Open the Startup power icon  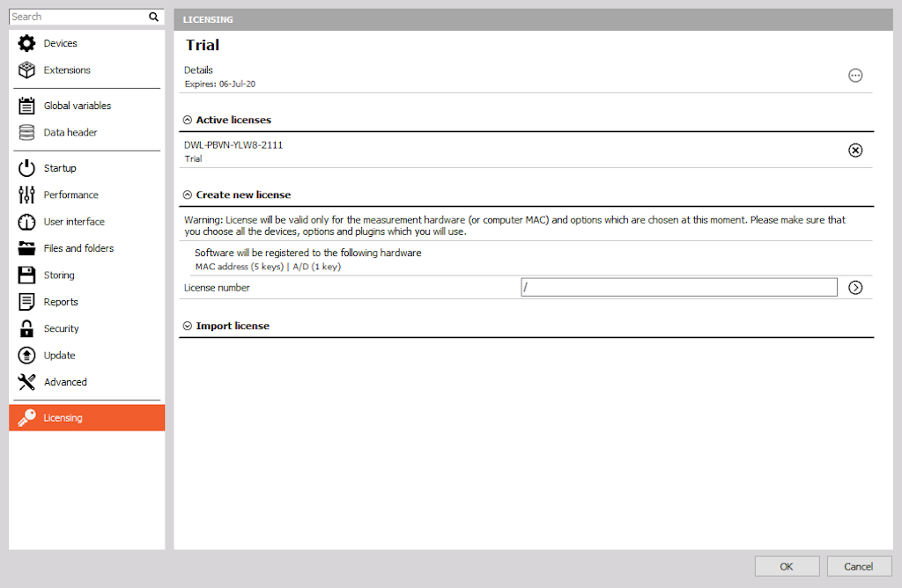(26, 168)
